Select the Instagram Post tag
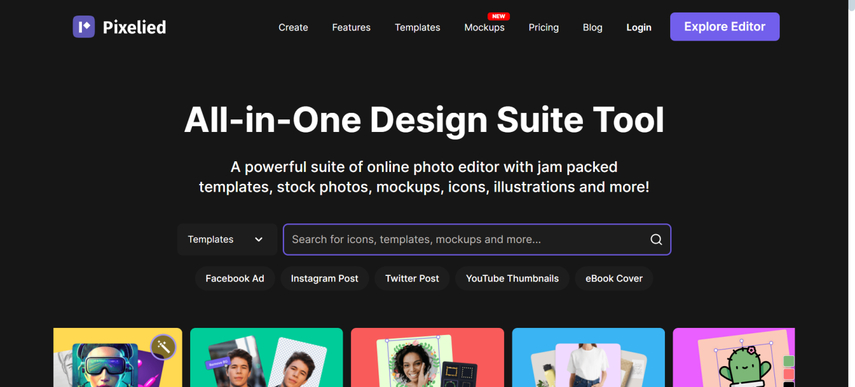This screenshot has height=387, width=855. [324, 279]
